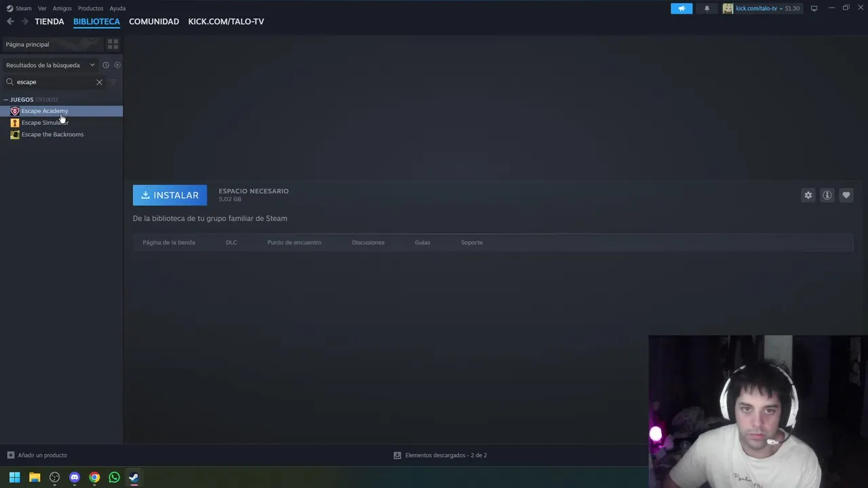Open the notifications bell

coord(707,8)
